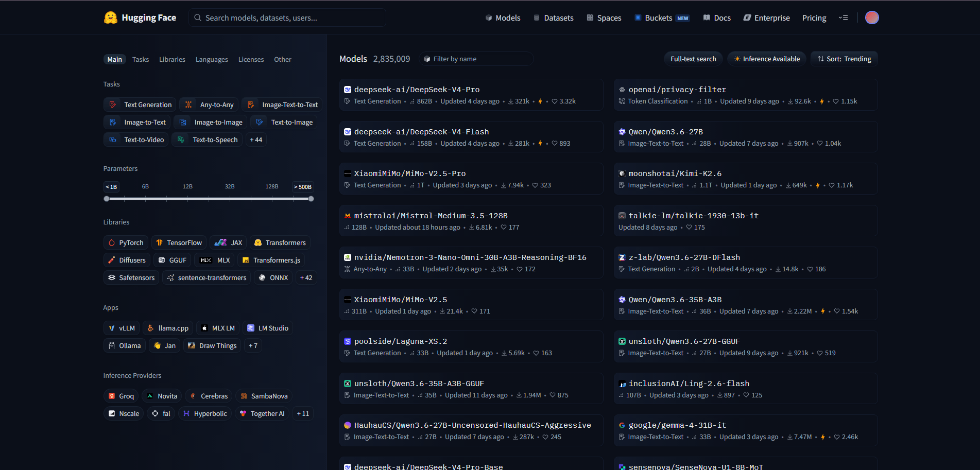
Task: Switch to the Languages filter tab
Action: pyautogui.click(x=212, y=59)
